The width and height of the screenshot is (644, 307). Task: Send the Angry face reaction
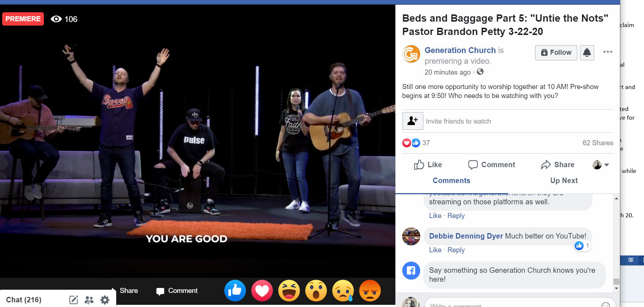pyautogui.click(x=370, y=290)
